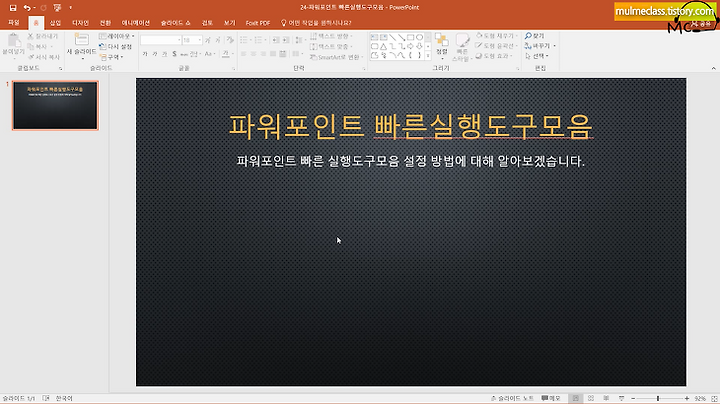Toggle 슬라이드 노트 (Notes) in status bar
The width and height of the screenshot is (720, 404).
tap(512, 398)
